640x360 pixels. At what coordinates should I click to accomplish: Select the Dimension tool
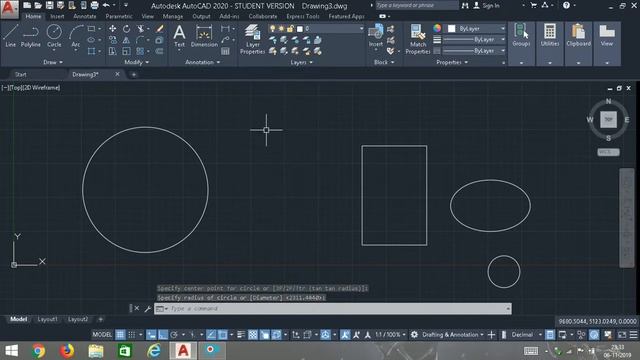coord(204,36)
